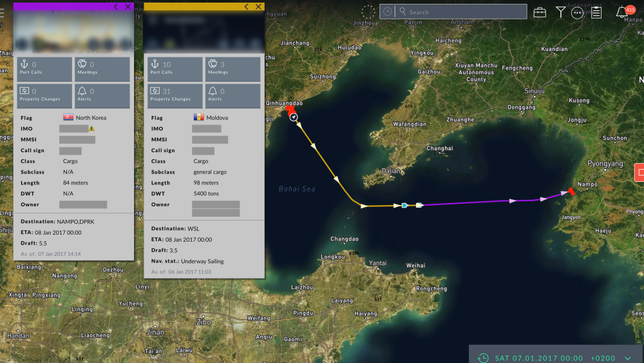Open the notifications bell with 413 badge
The width and height of the screenshot is (644, 363).
pyautogui.click(x=622, y=12)
